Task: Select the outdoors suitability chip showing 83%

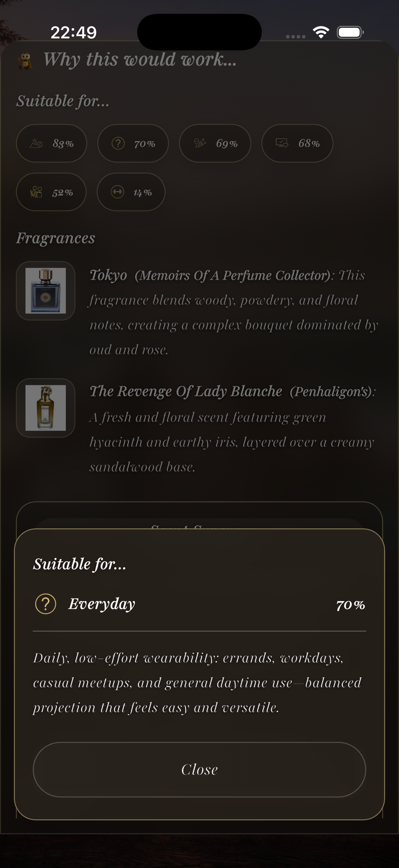Action: pos(52,143)
